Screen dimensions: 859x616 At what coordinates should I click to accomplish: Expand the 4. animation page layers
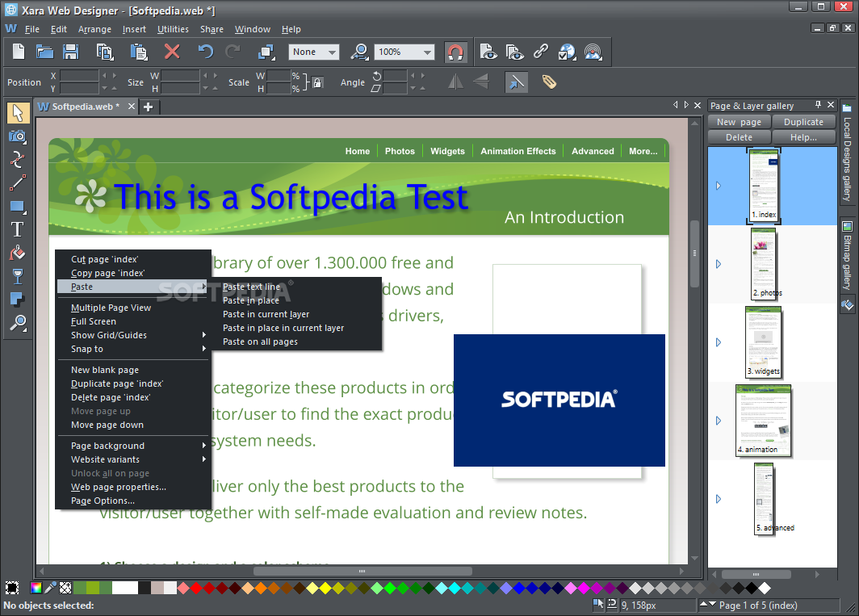point(719,421)
